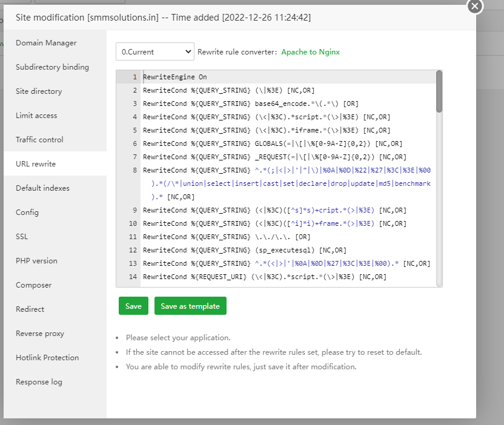Select the PHP version tab
Image resolution: width=504 pixels, height=425 pixels.
36,261
